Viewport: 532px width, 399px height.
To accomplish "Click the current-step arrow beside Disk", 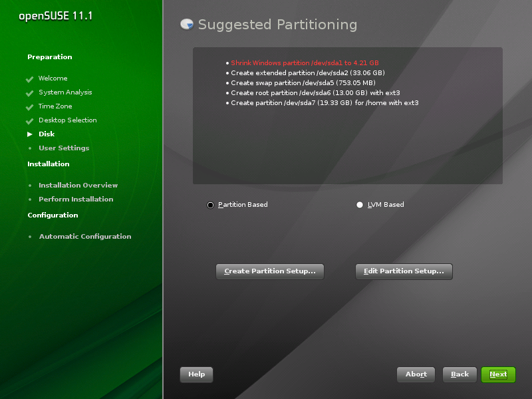I will pyautogui.click(x=30, y=134).
